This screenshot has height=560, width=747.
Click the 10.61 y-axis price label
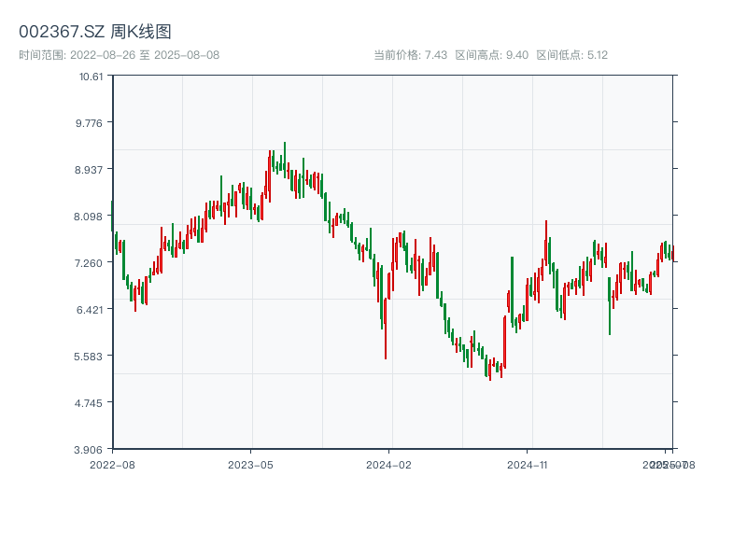(x=92, y=76)
